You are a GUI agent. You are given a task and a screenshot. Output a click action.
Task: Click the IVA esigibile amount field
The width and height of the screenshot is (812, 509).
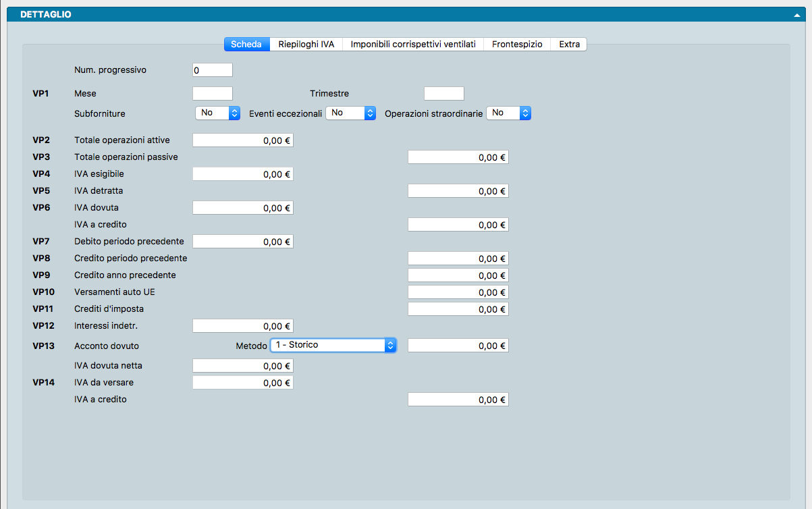243,174
